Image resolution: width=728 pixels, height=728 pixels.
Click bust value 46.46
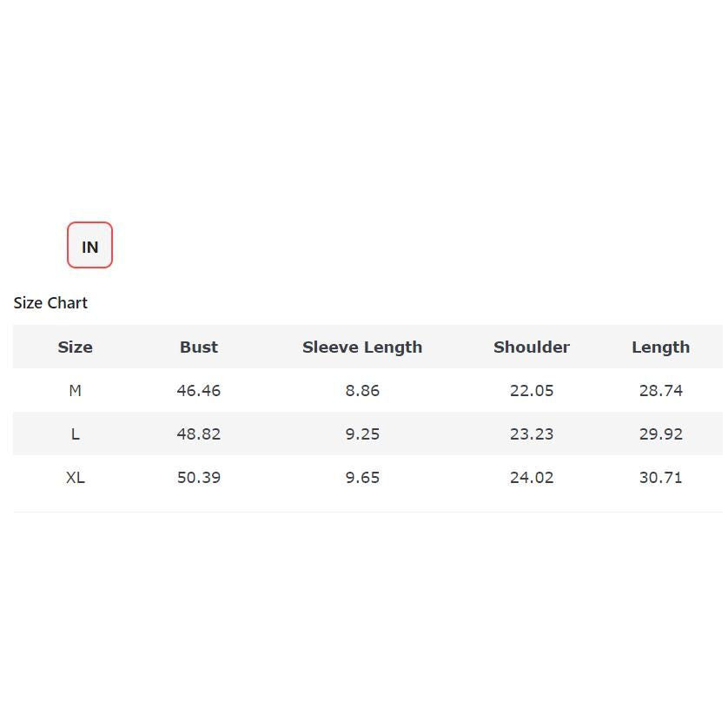click(x=199, y=390)
